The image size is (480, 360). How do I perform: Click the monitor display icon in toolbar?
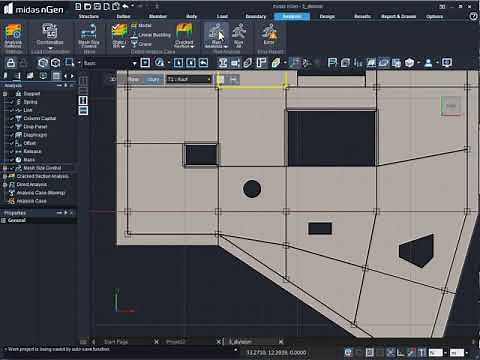[447, 63]
